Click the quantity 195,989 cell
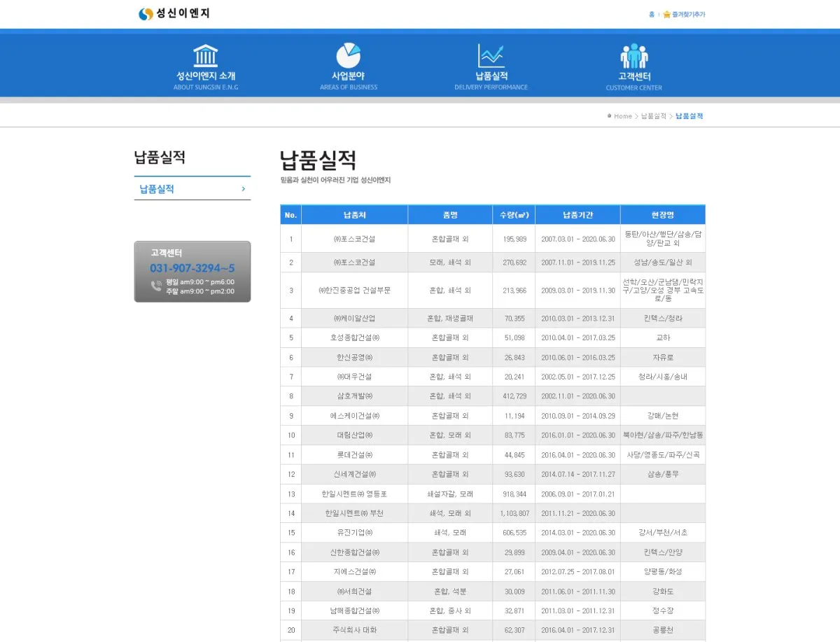840x642 pixels. [514, 239]
